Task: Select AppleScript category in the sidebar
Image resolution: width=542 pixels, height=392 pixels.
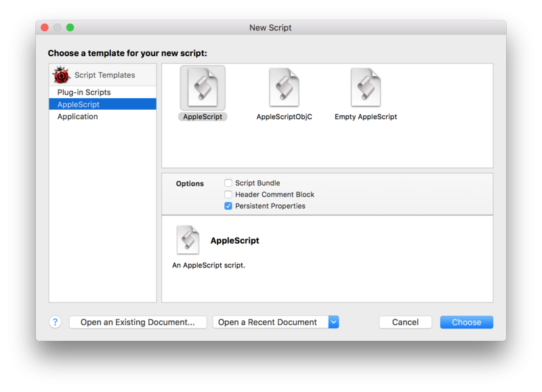Action: coord(103,104)
